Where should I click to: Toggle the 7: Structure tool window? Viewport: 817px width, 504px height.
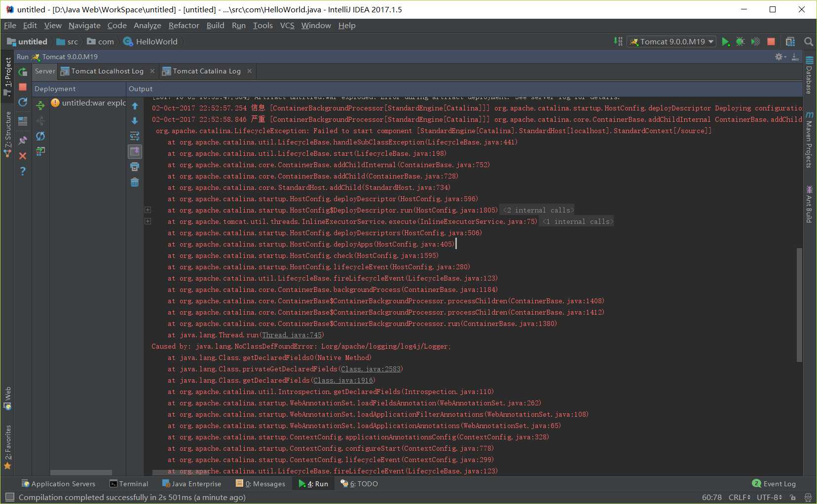[8, 134]
